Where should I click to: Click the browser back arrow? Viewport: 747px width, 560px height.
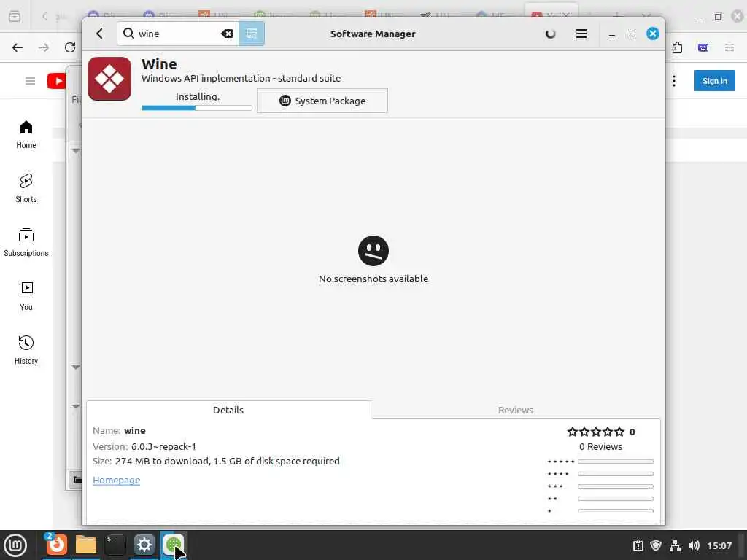[x=18, y=47]
